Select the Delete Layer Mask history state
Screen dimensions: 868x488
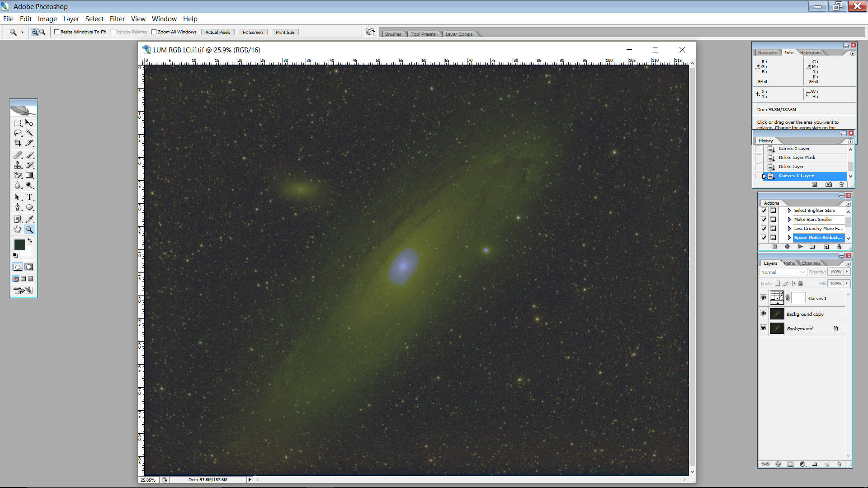pyautogui.click(x=797, y=158)
